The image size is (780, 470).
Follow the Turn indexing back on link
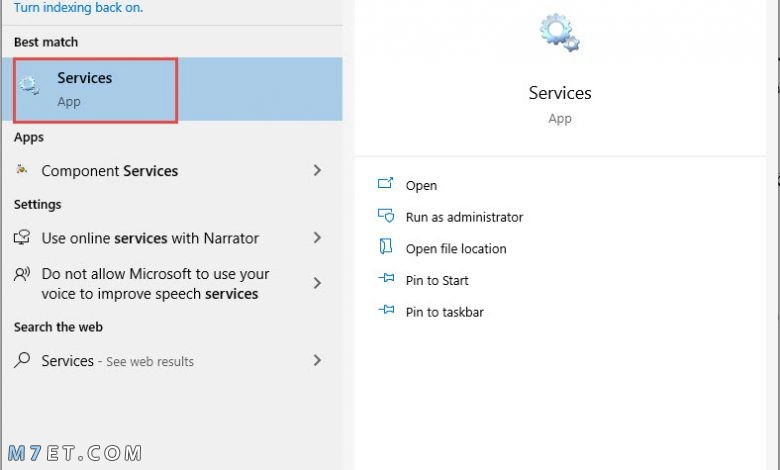[78, 7]
